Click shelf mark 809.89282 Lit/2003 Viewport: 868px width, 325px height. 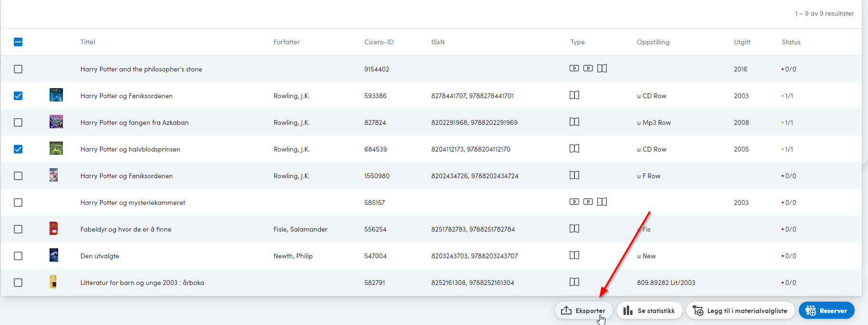[666, 283]
